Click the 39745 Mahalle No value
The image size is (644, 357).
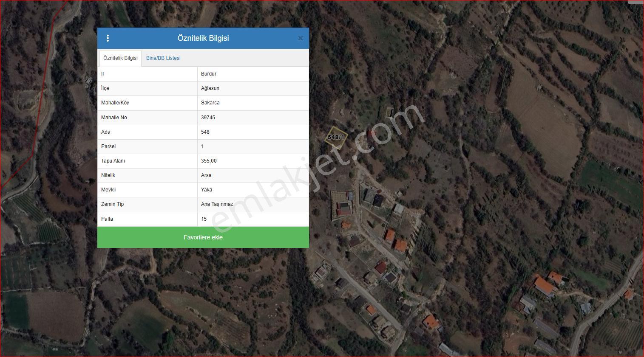click(x=208, y=118)
